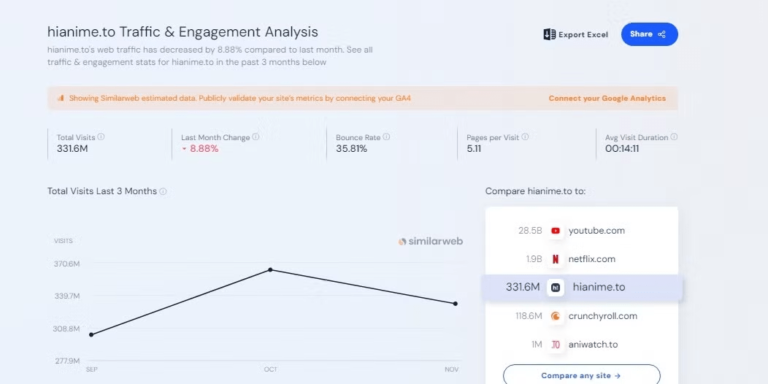Click the Netflix logo icon
The height and width of the screenshot is (384, 768).
[555, 259]
